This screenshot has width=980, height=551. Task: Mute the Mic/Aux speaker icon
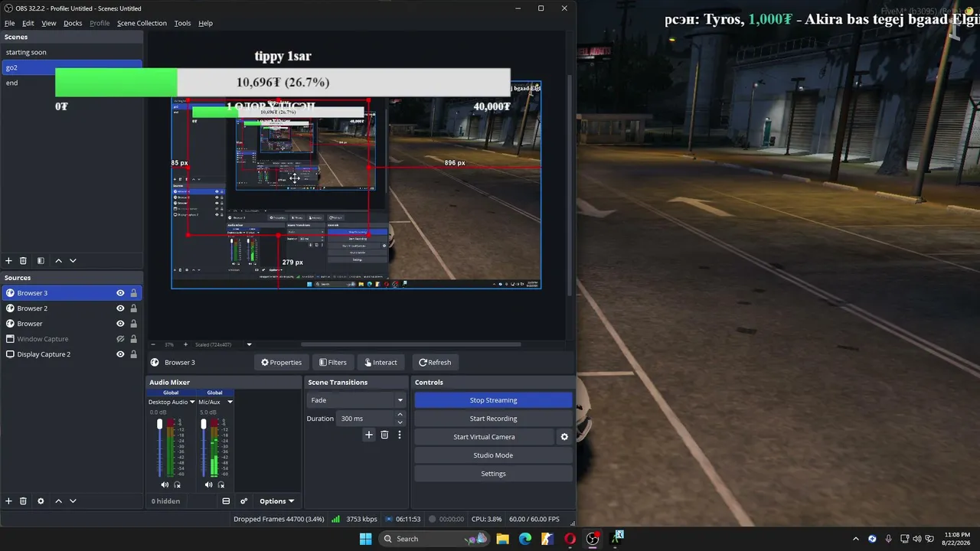tap(209, 484)
